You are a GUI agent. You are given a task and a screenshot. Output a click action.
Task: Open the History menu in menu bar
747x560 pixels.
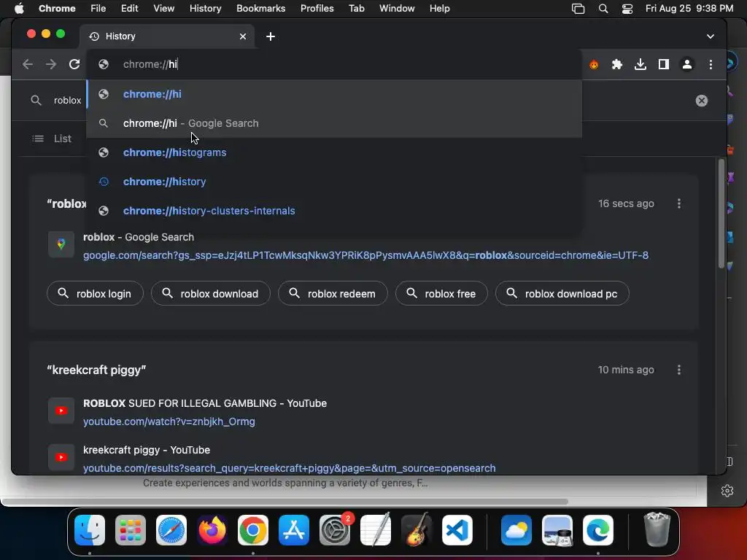[205, 9]
